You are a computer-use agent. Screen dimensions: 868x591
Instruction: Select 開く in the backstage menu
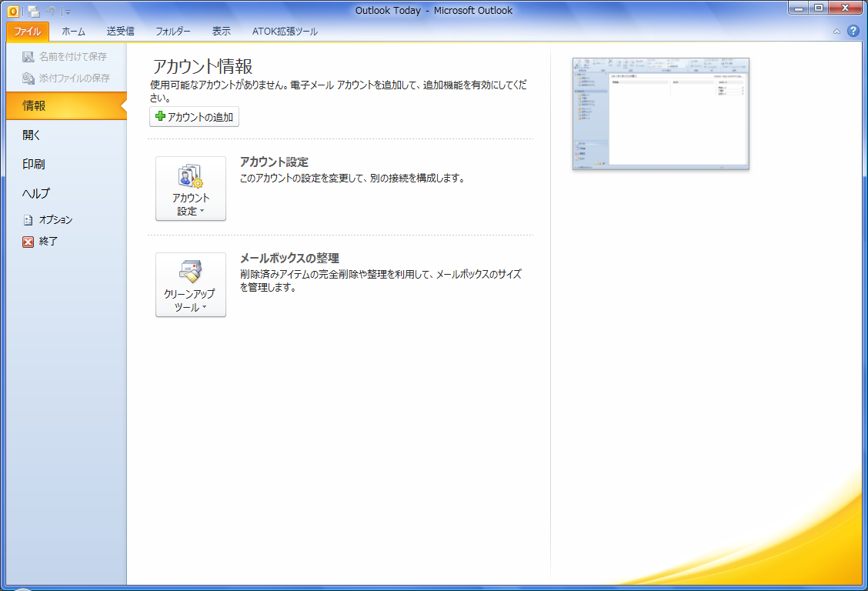pos(32,135)
